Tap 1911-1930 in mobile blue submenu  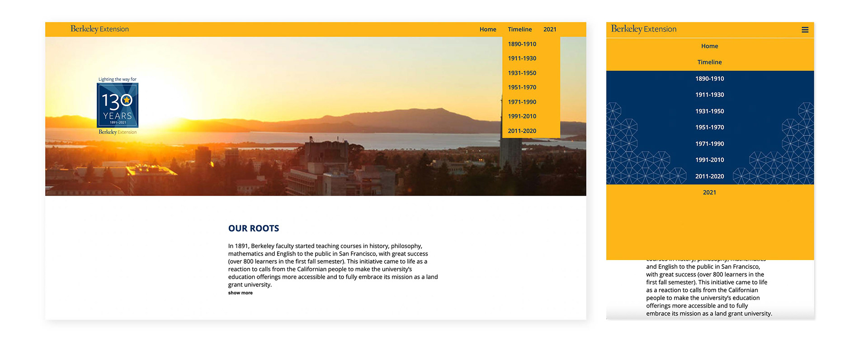pos(710,95)
